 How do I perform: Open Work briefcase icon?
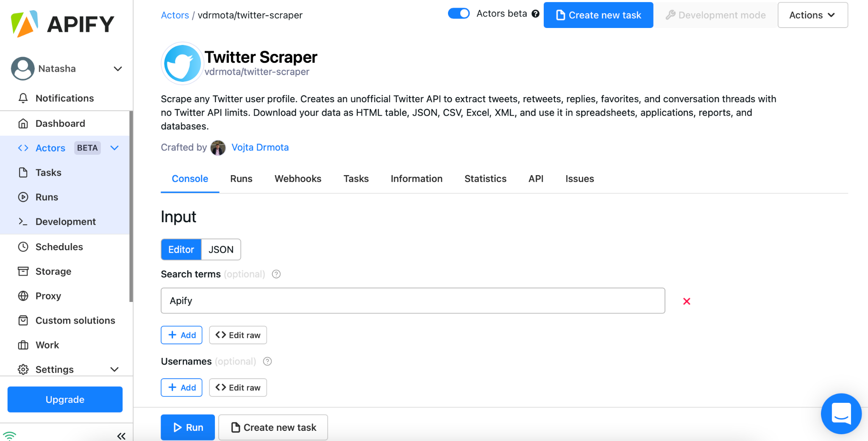click(x=23, y=345)
